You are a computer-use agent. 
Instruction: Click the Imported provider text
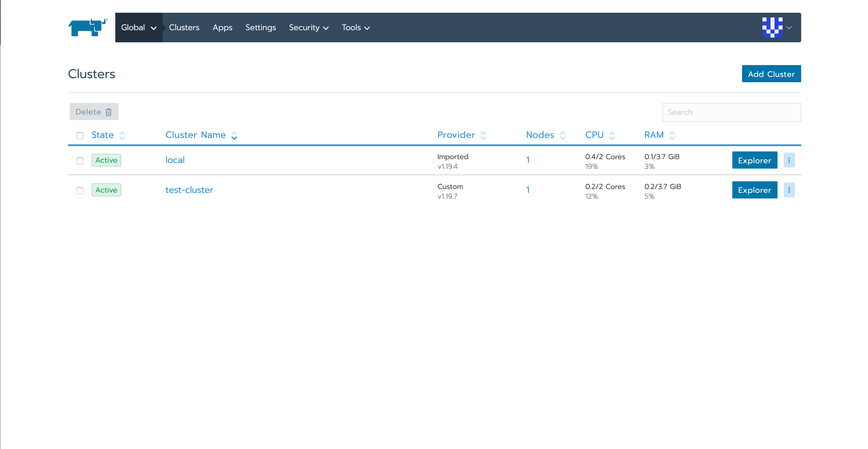point(453,157)
